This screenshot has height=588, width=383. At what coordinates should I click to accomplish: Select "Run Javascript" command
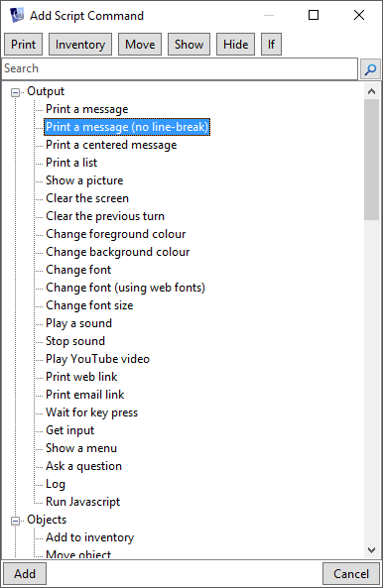83,502
